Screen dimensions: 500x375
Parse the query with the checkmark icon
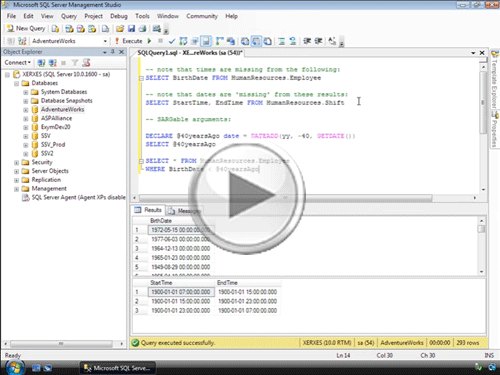tap(172, 41)
